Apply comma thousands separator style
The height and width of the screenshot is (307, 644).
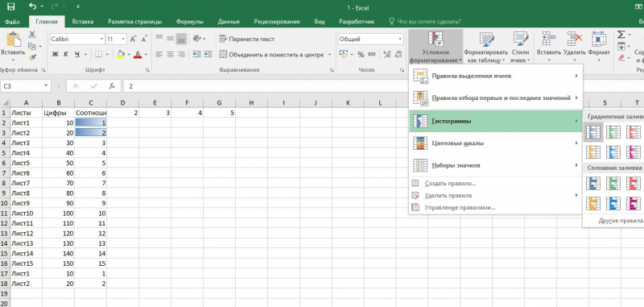pos(371,54)
